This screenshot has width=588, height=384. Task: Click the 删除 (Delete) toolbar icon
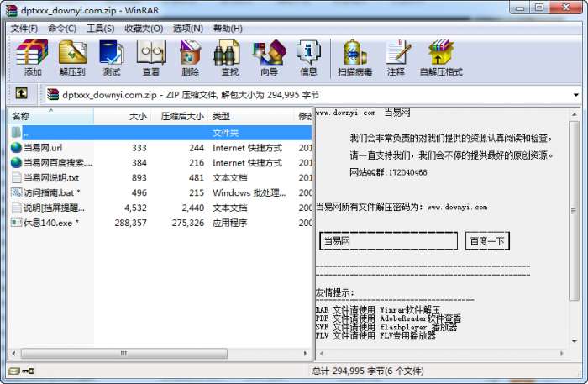(191, 52)
